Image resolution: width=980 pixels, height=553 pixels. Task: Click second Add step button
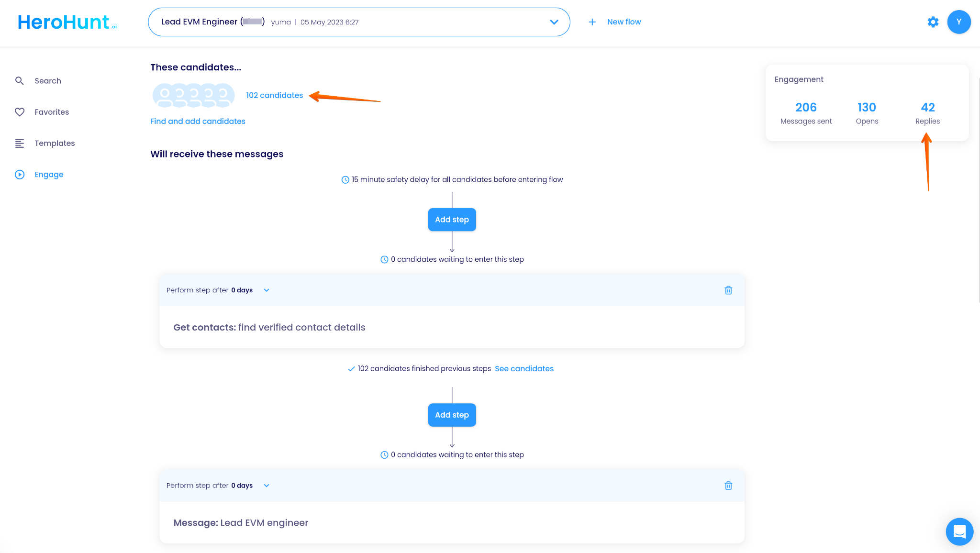click(452, 415)
